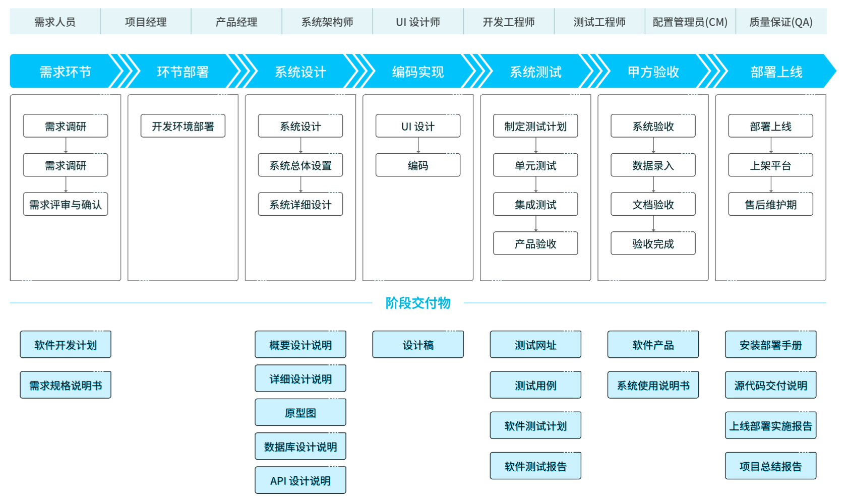Viewport: 847px width, 504px height.
Task: Click the 安装部署手册 deliverable
Action: tap(771, 345)
